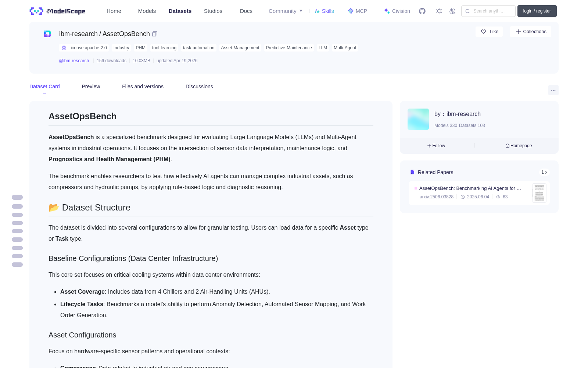Click the Models 330 count

coord(446,125)
